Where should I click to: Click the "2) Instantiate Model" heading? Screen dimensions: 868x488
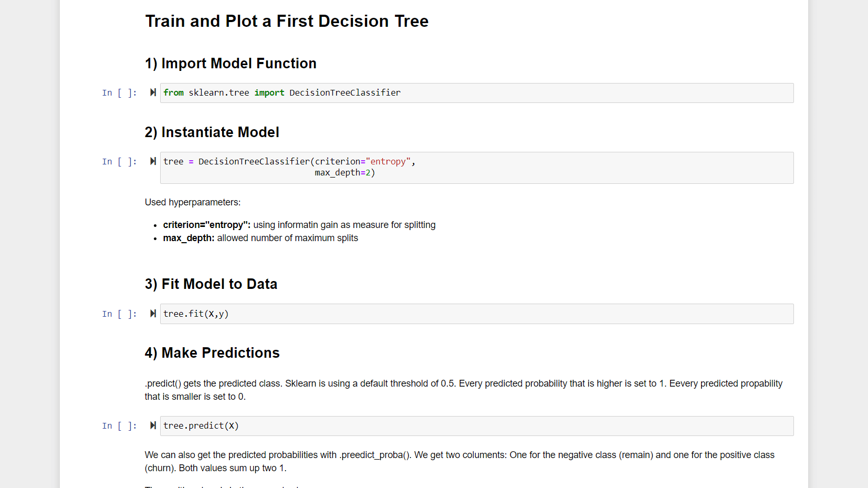[212, 132]
